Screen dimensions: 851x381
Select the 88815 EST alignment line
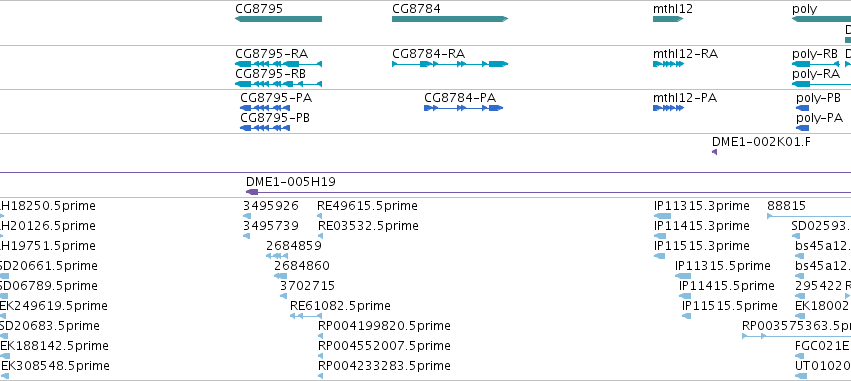[x=809, y=216]
